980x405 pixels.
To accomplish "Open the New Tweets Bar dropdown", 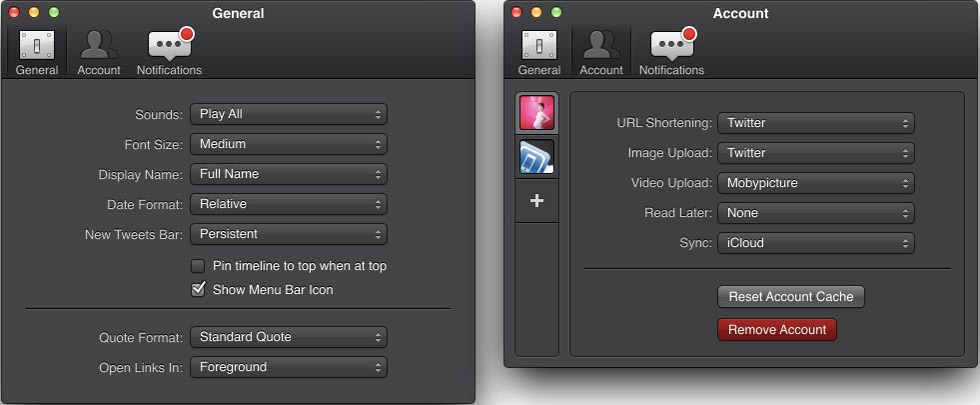I will (x=289, y=234).
